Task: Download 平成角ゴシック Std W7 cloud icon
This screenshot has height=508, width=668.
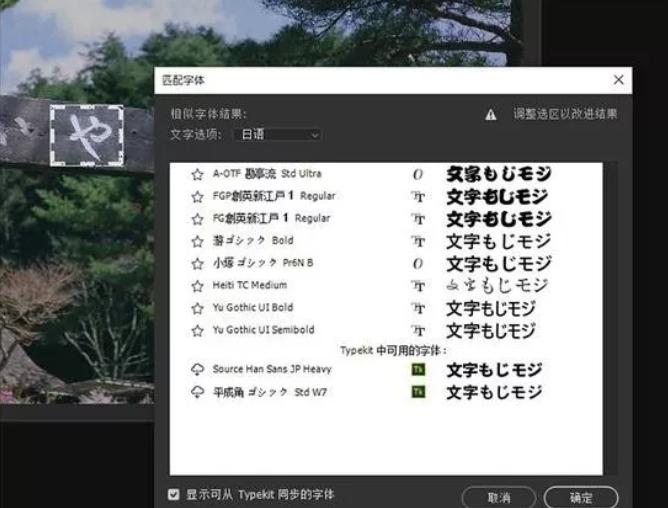Action: point(197,392)
